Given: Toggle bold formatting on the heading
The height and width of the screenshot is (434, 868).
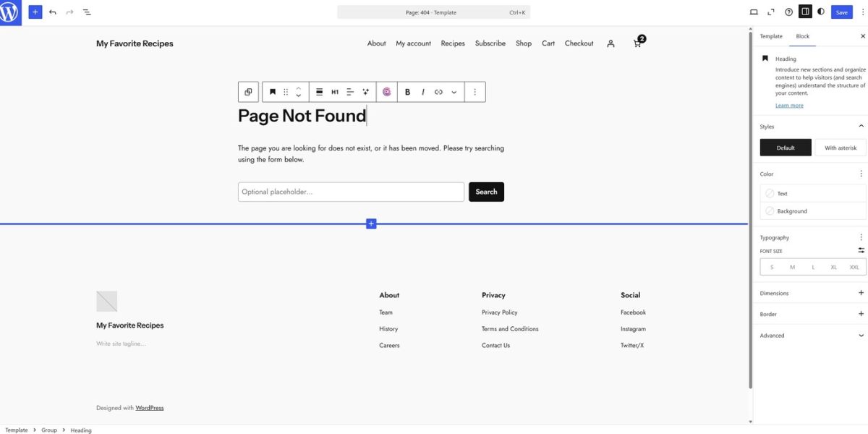Looking at the screenshot, I should (407, 91).
